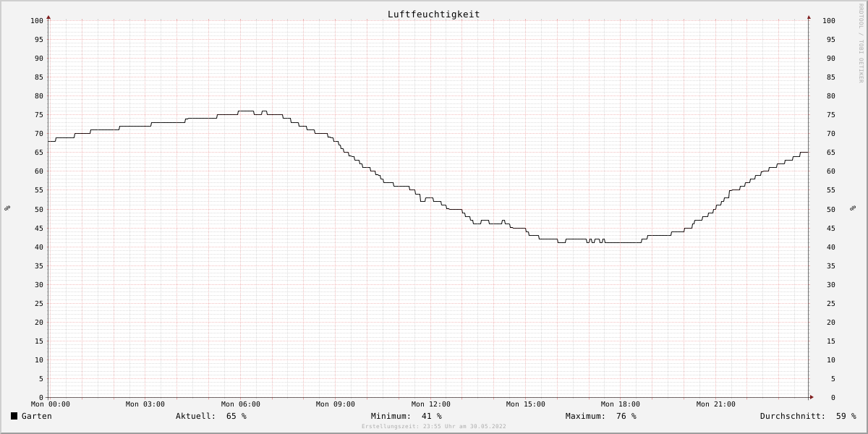This screenshot has width=868, height=434.
Task: Click the % unit label beside right axis
Action: [x=853, y=208]
